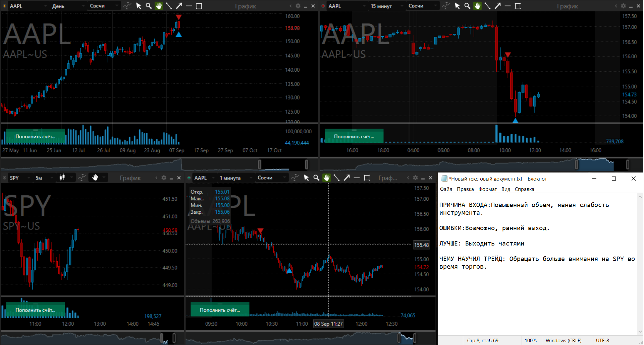Open Файл menu in Notepad
The height and width of the screenshot is (345, 644).
[x=446, y=189]
